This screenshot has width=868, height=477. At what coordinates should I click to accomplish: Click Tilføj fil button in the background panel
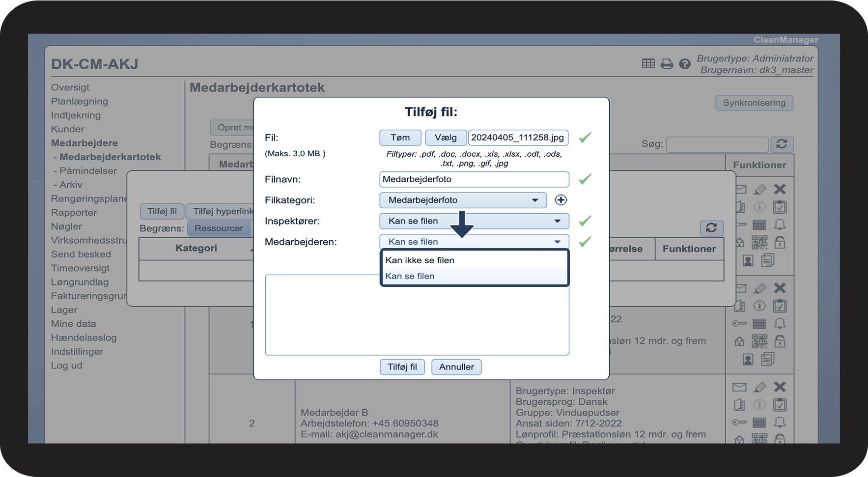tap(162, 211)
